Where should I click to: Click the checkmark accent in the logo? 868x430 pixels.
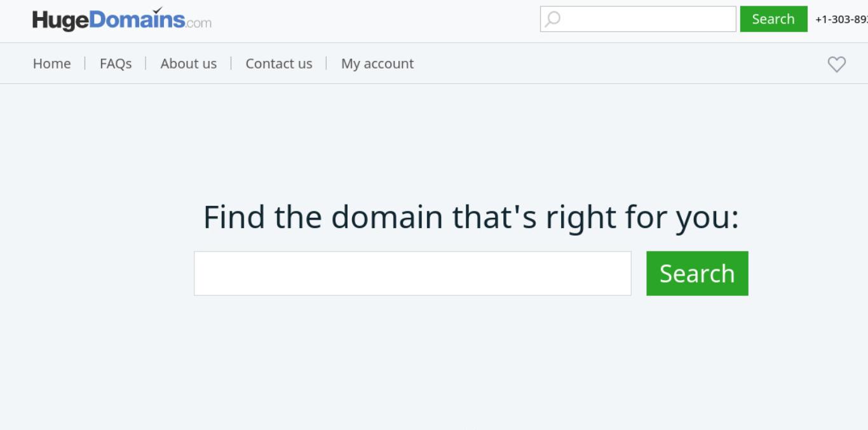coord(158,10)
